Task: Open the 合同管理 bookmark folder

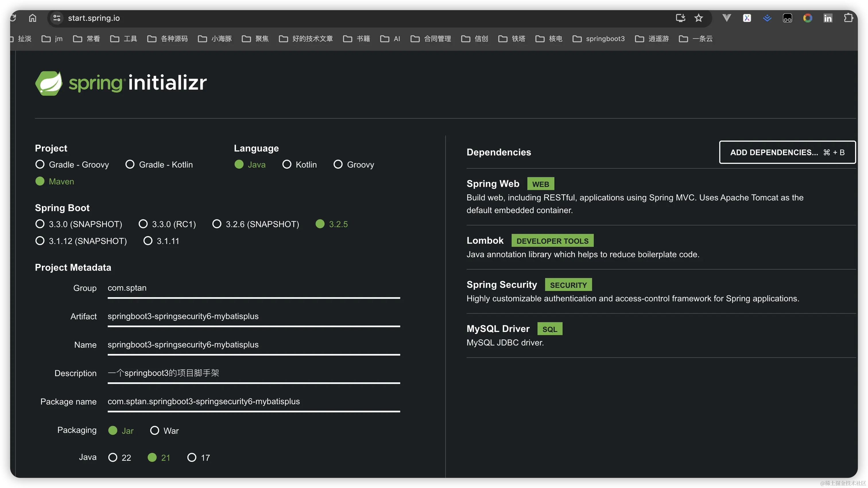Action: 431,39
